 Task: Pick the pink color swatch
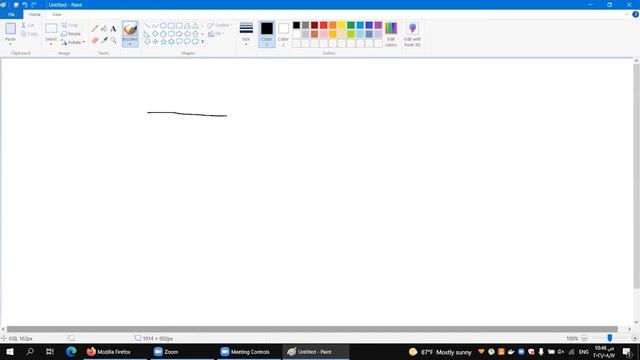pos(324,34)
